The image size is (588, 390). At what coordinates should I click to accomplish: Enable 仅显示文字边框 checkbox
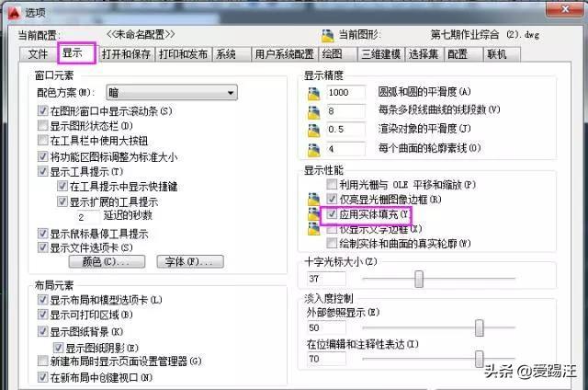(x=332, y=229)
